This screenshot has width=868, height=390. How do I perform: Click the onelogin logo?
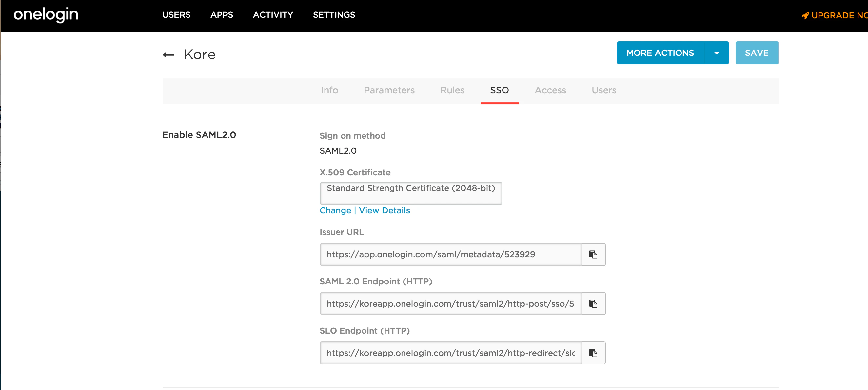46,15
